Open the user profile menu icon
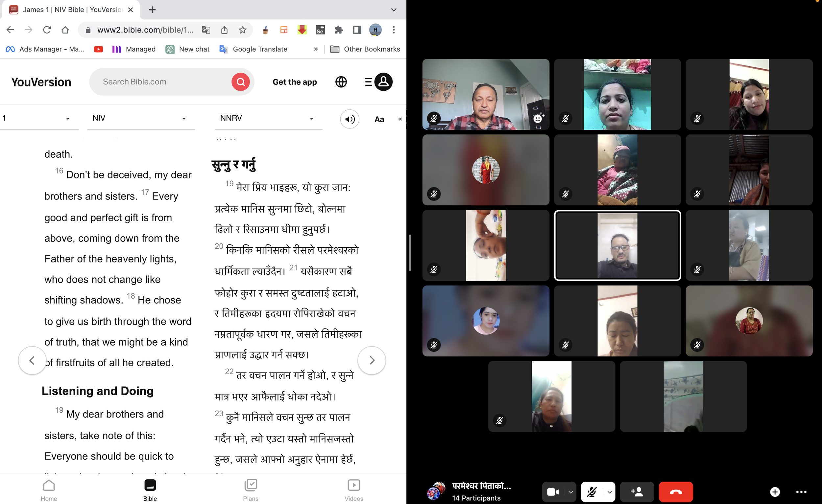 [383, 82]
